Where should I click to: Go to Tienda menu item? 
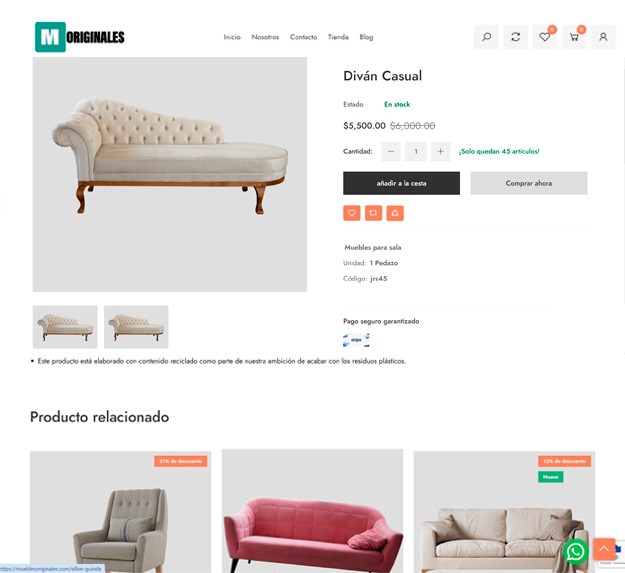[338, 37]
